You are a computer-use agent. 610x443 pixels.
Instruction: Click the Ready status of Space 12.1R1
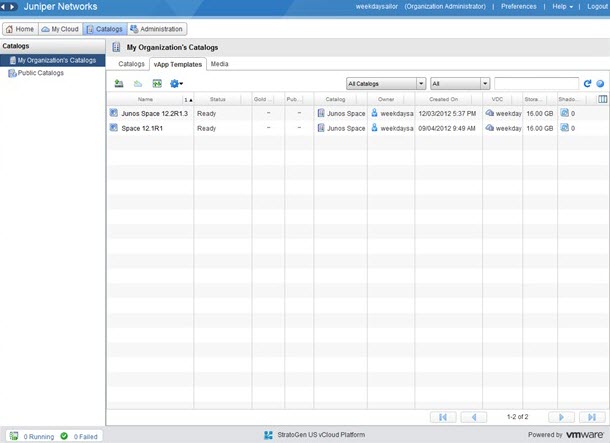(x=206, y=128)
